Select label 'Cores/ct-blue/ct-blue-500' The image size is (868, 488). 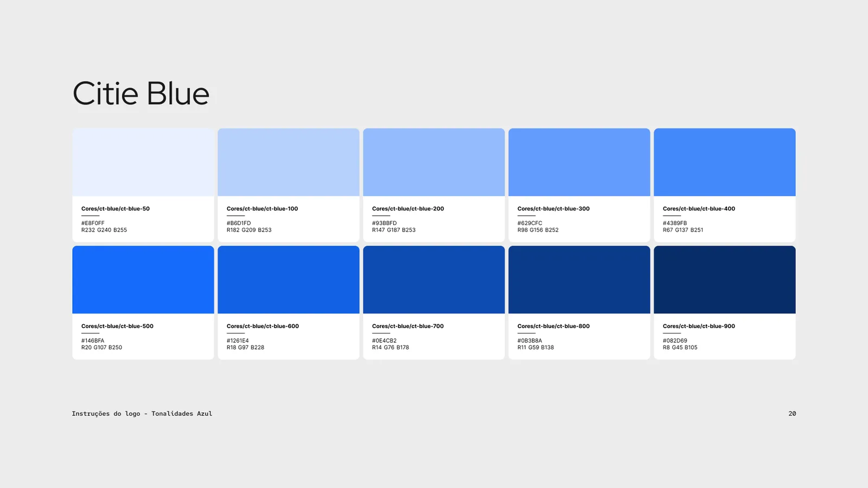pos(117,326)
